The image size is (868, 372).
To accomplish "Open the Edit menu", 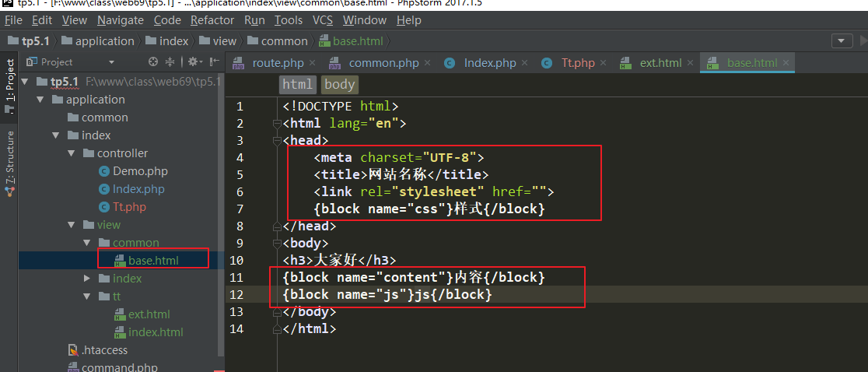I will (x=42, y=20).
